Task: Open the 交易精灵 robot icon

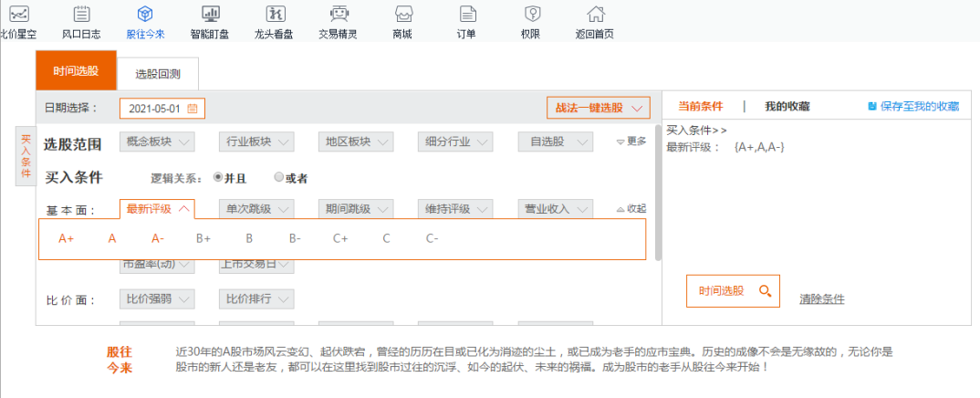Action: [x=339, y=13]
